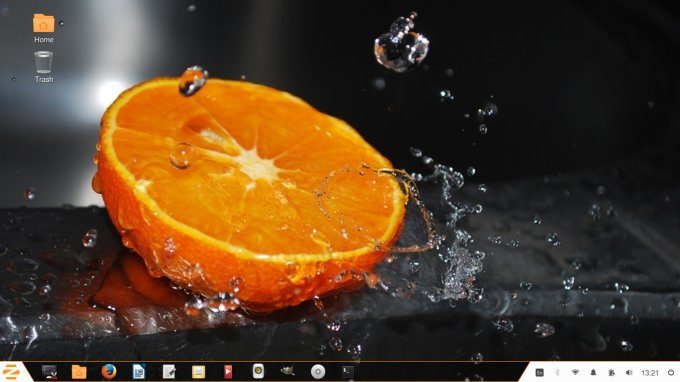This screenshot has height=382, width=680.
Task: Open the volume speaker indicator
Action: 629,372
